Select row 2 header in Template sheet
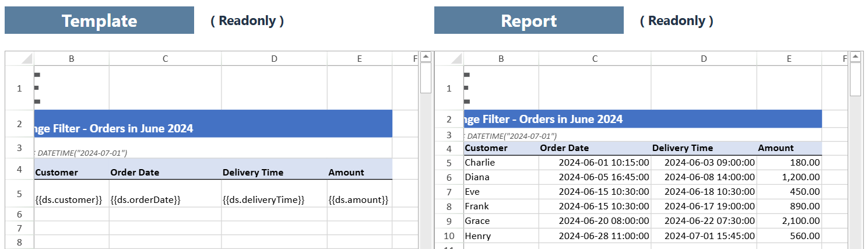This screenshot has width=868, height=249. click(19, 124)
